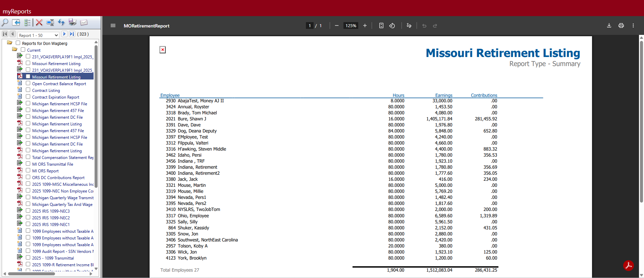The width and height of the screenshot is (644, 278).
Task: Click the envelope email icon
Action: pos(84,22)
